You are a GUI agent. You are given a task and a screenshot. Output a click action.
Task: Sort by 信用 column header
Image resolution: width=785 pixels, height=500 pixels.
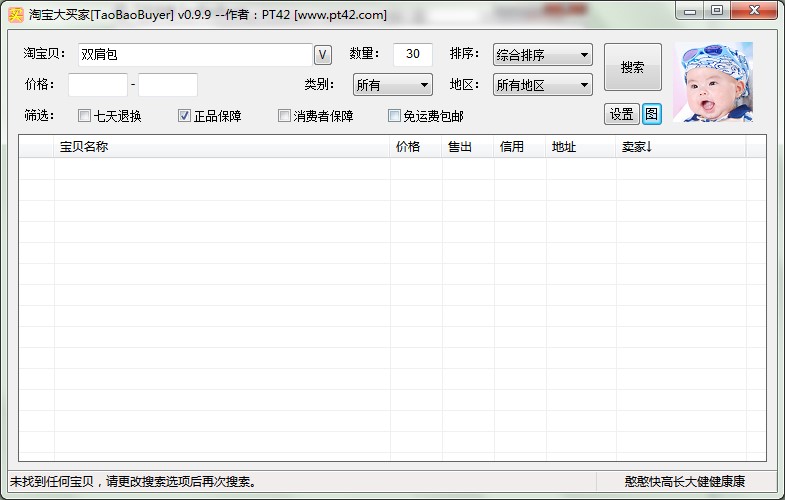pyautogui.click(x=520, y=147)
